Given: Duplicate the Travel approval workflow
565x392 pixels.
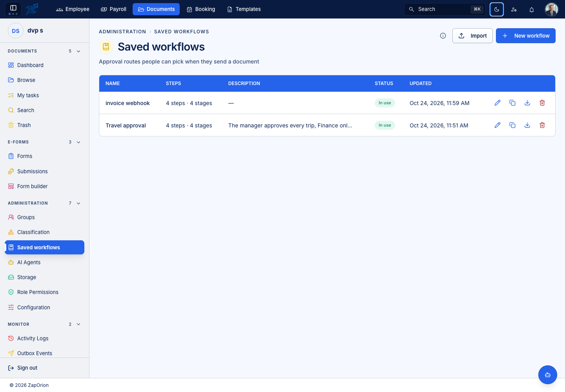Looking at the screenshot, I should 512,125.
